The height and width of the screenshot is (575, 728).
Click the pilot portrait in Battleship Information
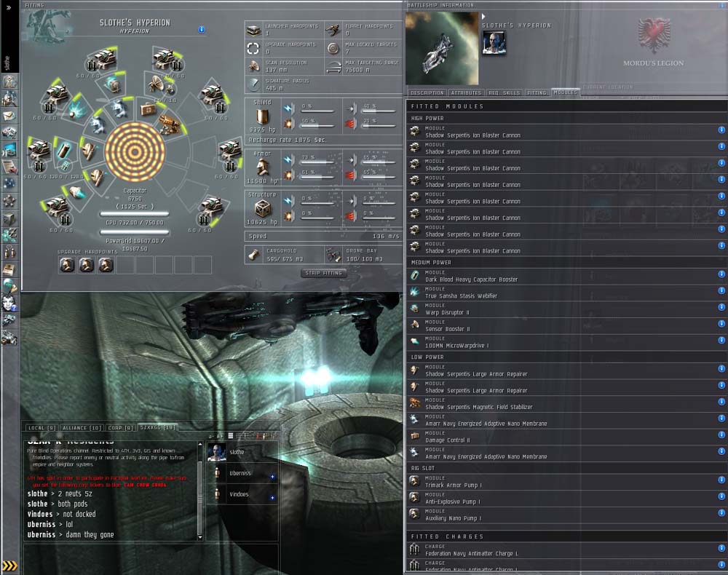[x=494, y=43]
